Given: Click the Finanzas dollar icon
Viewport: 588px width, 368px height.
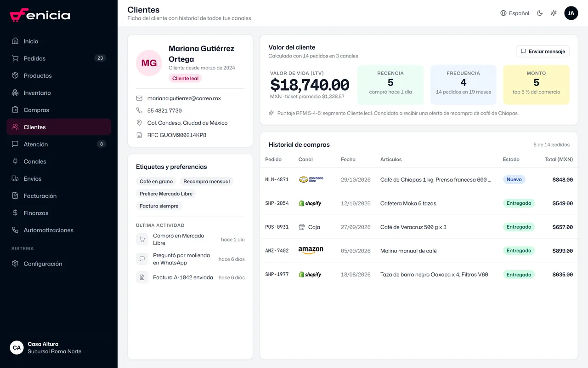Looking at the screenshot, I should point(15,213).
